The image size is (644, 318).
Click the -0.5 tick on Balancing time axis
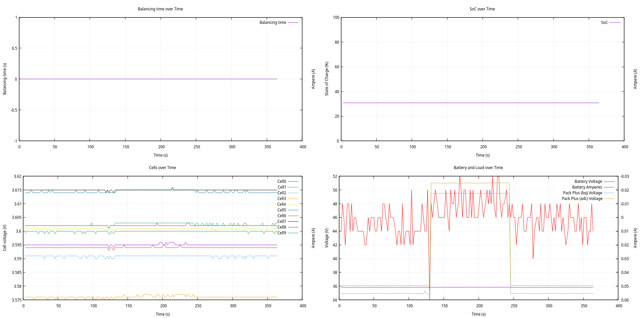(14, 110)
